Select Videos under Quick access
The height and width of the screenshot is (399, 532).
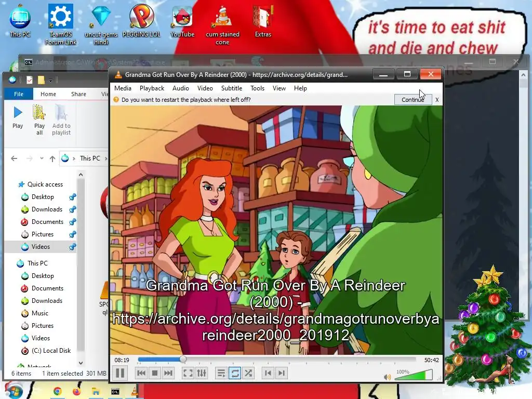click(x=41, y=247)
